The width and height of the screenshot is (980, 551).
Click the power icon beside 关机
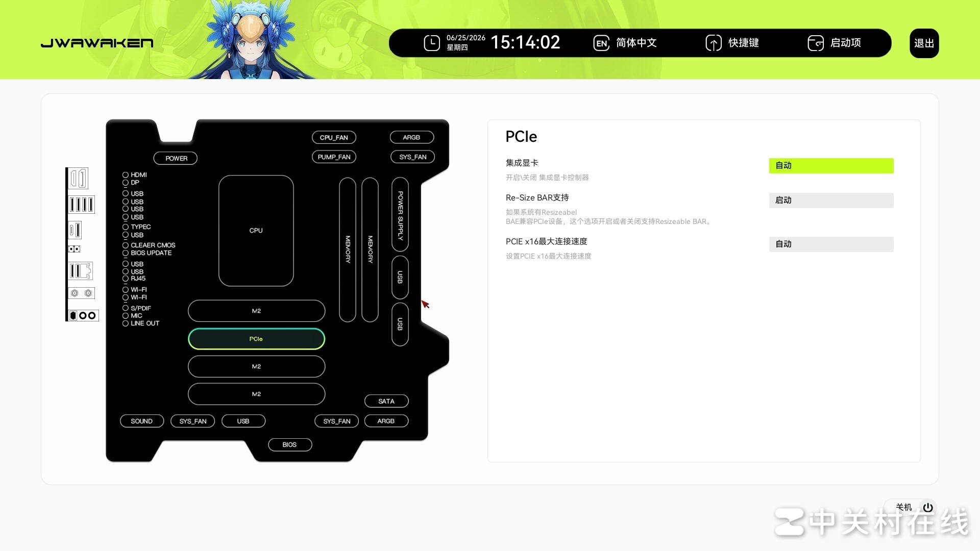[928, 507]
